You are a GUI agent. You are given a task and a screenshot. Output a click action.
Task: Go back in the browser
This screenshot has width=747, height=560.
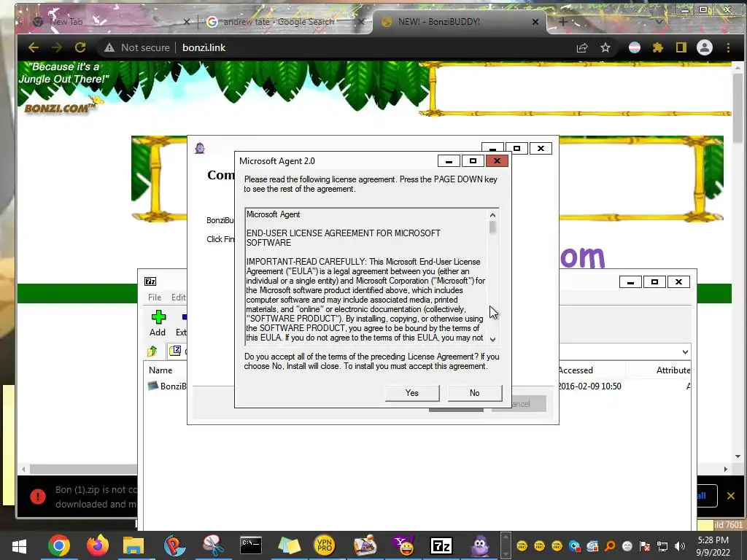tap(34, 47)
